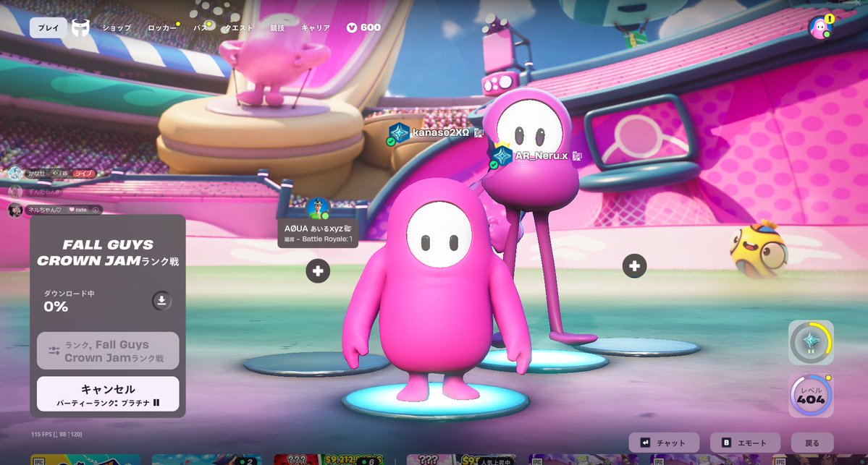The height and width of the screenshot is (465, 868).
Task: Click the FALL GUYS CROWN JAM ランク戦 title
Action: point(108,252)
